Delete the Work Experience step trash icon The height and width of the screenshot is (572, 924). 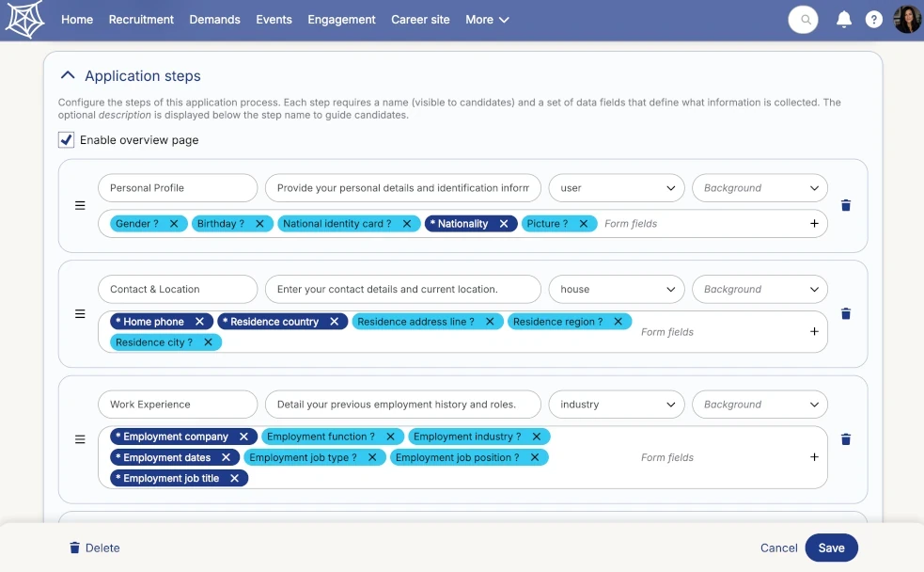tap(846, 439)
